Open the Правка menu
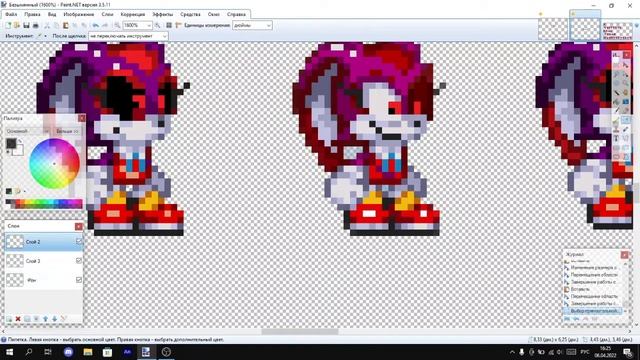 (32, 14)
